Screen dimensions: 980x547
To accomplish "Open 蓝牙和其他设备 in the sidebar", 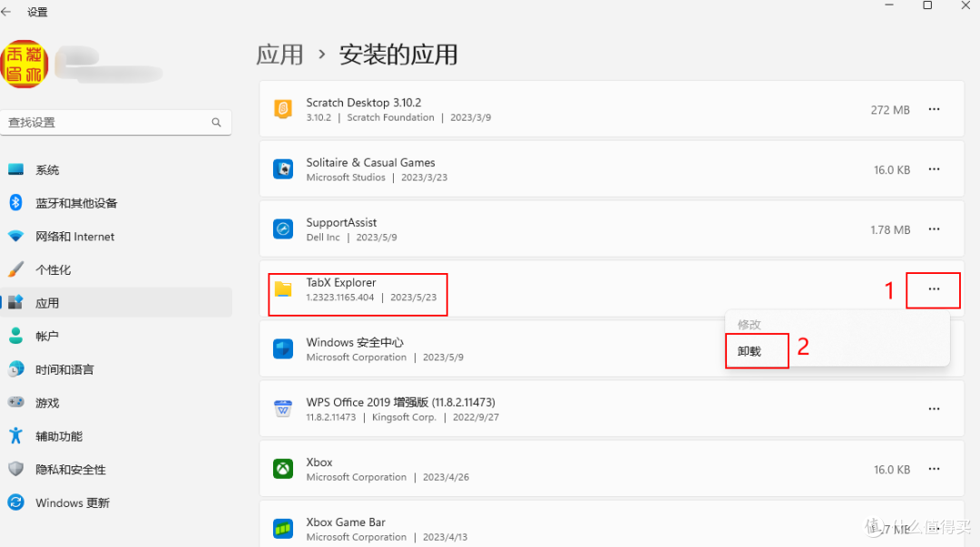I will (76, 203).
